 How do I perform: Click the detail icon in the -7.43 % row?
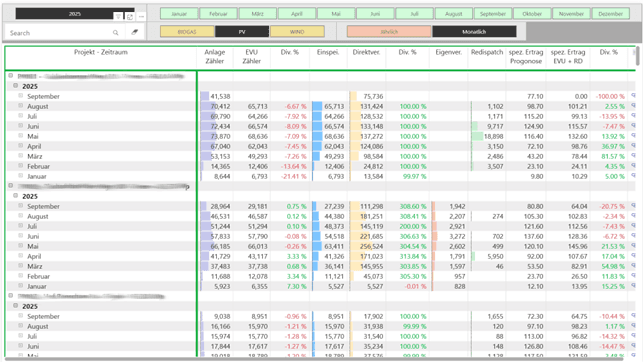(633, 225)
